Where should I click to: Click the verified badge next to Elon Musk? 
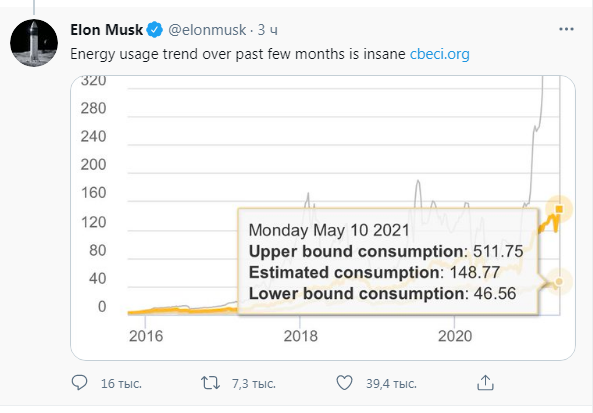click(154, 30)
